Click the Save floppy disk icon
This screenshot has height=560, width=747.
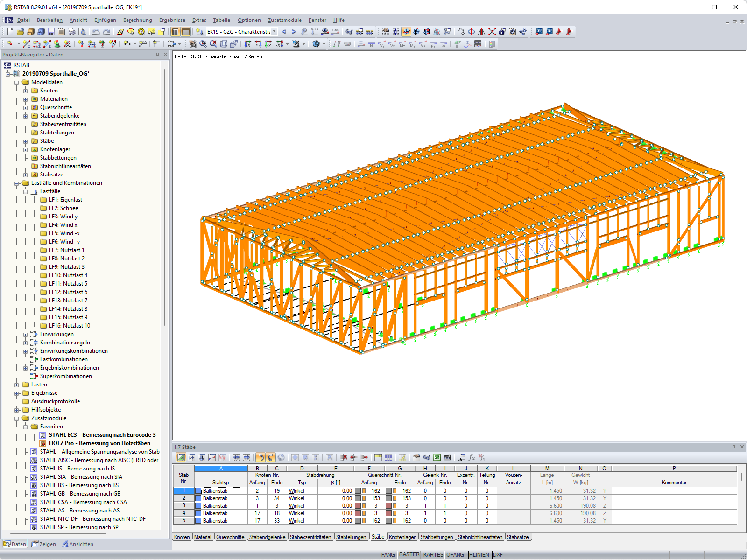(x=51, y=32)
